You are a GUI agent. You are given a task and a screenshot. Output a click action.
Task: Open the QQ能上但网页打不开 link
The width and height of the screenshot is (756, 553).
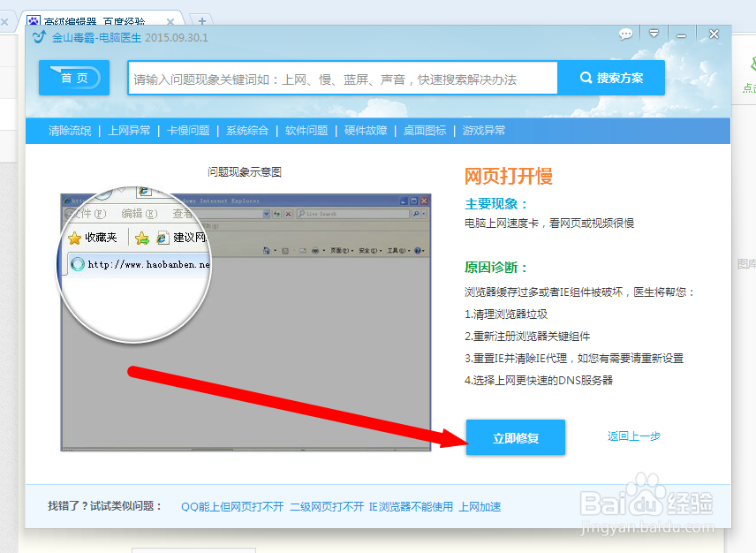click(x=232, y=507)
